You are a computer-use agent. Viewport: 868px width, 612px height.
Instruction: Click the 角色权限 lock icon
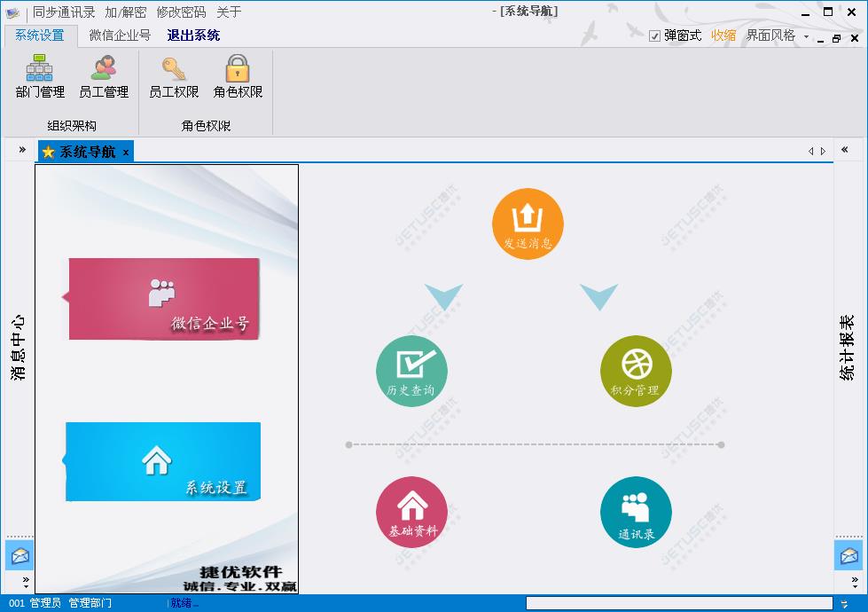(x=238, y=76)
